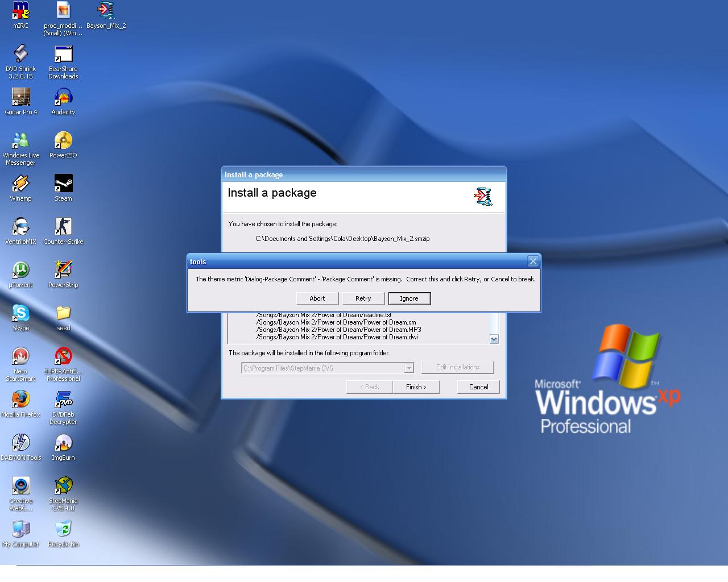The width and height of the screenshot is (728, 582).
Task: Open the program folder dropdown
Action: 408,368
